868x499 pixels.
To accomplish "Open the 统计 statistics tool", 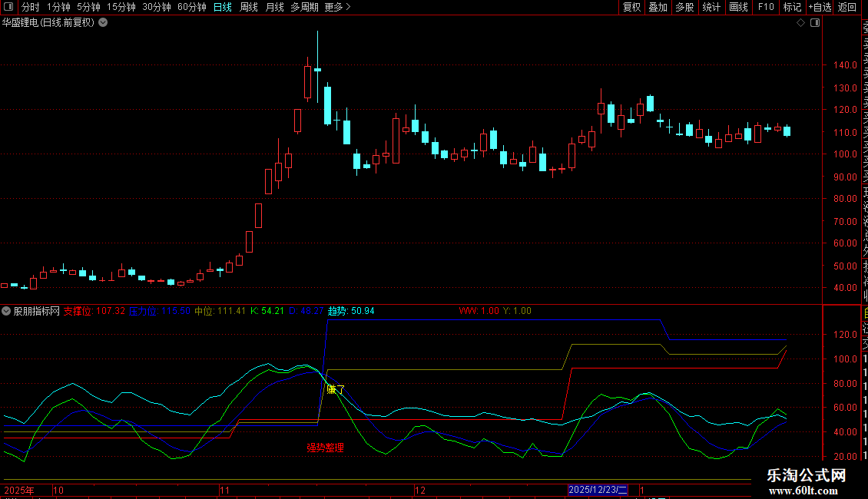I will (711, 7).
